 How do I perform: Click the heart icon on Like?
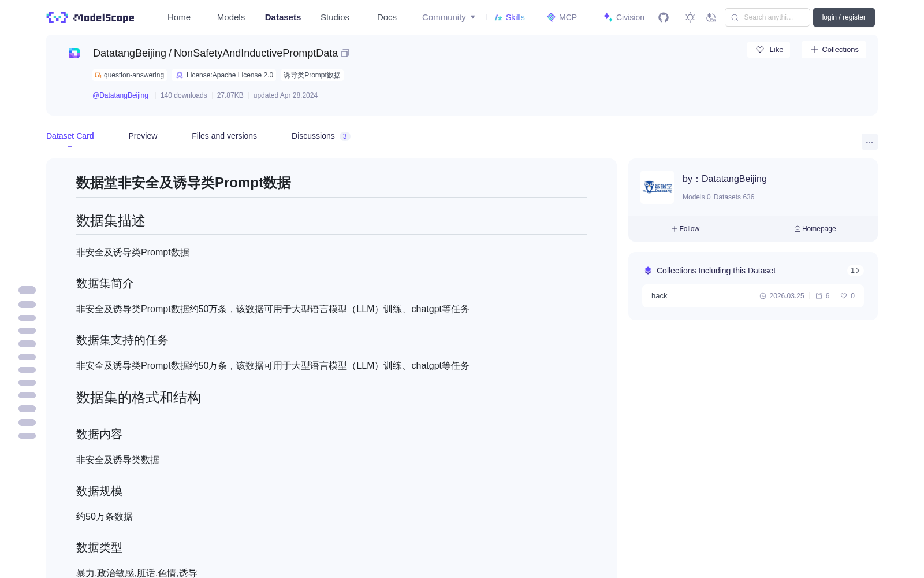(760, 50)
